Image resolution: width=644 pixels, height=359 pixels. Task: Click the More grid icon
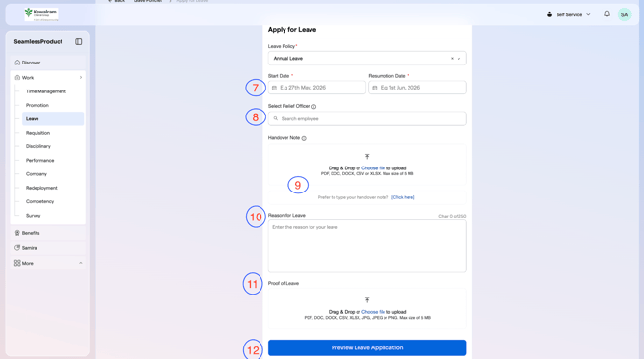(17, 263)
